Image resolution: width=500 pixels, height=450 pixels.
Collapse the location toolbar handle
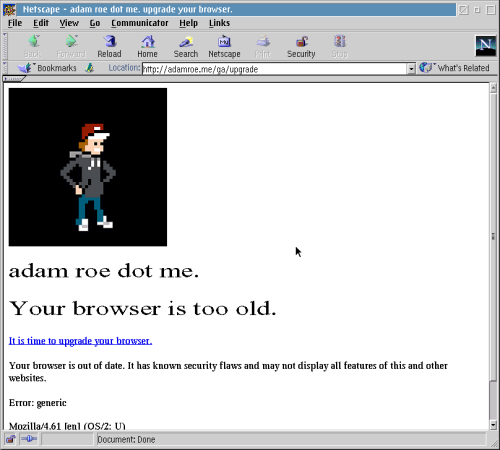5,68
